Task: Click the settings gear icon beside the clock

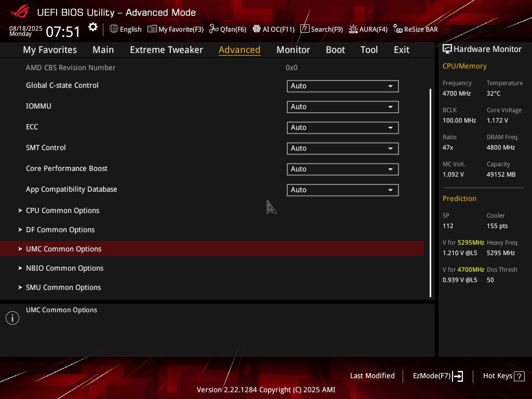Action: (x=92, y=27)
